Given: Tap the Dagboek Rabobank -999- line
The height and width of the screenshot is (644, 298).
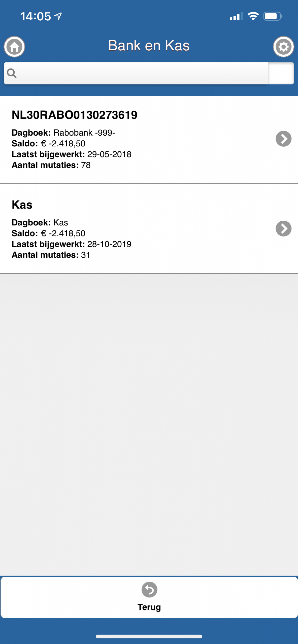Looking at the screenshot, I should point(63,133).
